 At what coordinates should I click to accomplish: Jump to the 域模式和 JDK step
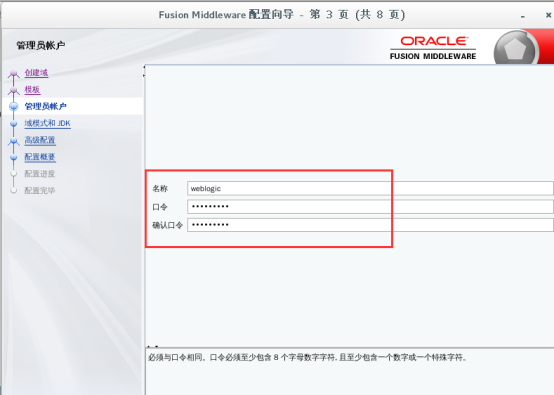coord(47,123)
